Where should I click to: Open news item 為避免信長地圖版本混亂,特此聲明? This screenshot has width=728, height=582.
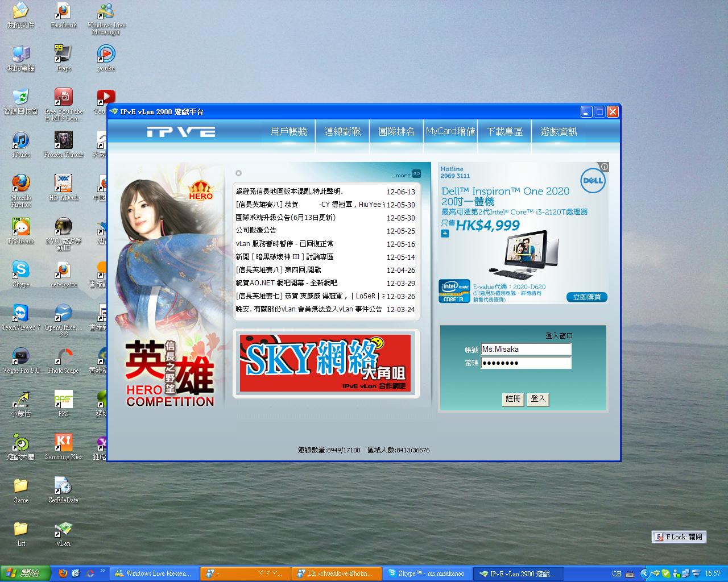pos(289,192)
